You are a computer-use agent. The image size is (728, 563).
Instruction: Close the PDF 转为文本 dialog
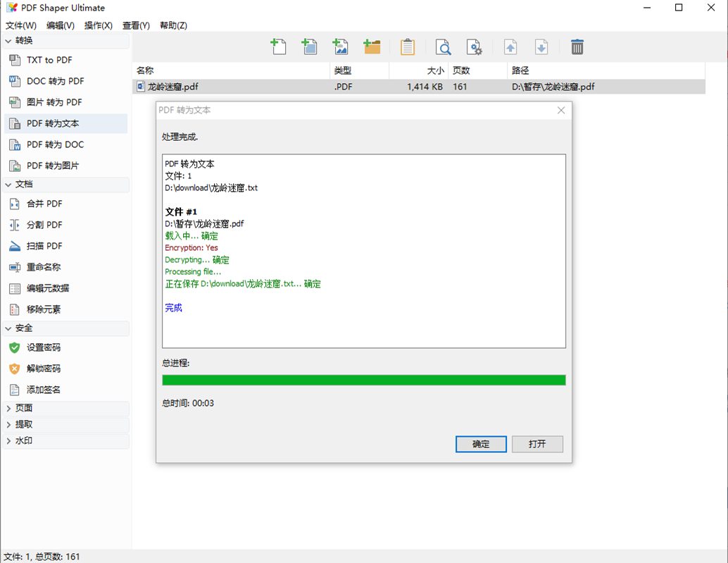click(561, 111)
